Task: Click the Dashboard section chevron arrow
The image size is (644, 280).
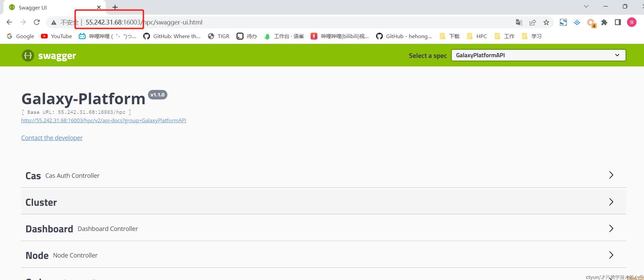Action: pos(611,228)
